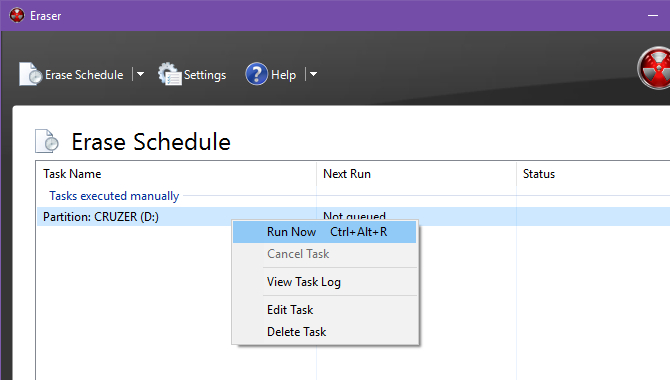Viewport: 670px width, 380px height.
Task: Click the blue Help question mark icon
Action: click(x=256, y=74)
